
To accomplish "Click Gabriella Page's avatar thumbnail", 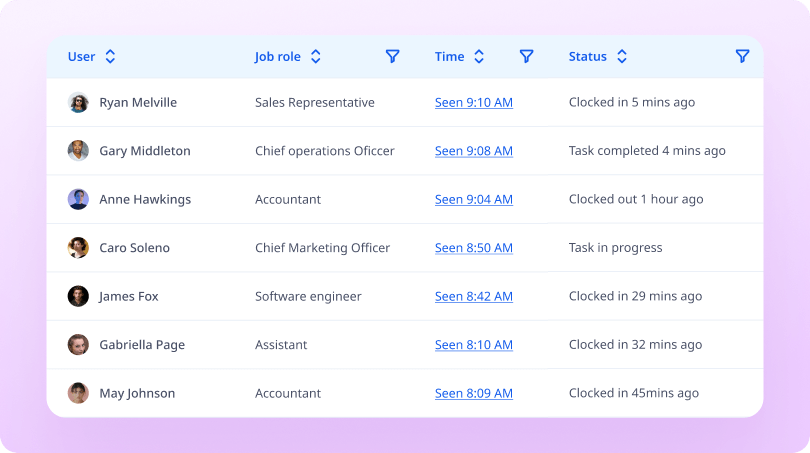I will pos(78,345).
